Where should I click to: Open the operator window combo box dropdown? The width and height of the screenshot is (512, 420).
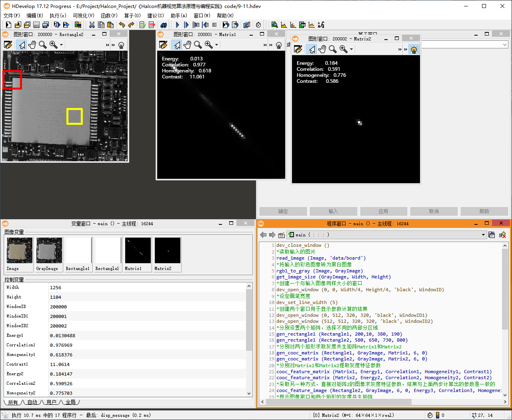[505, 45]
